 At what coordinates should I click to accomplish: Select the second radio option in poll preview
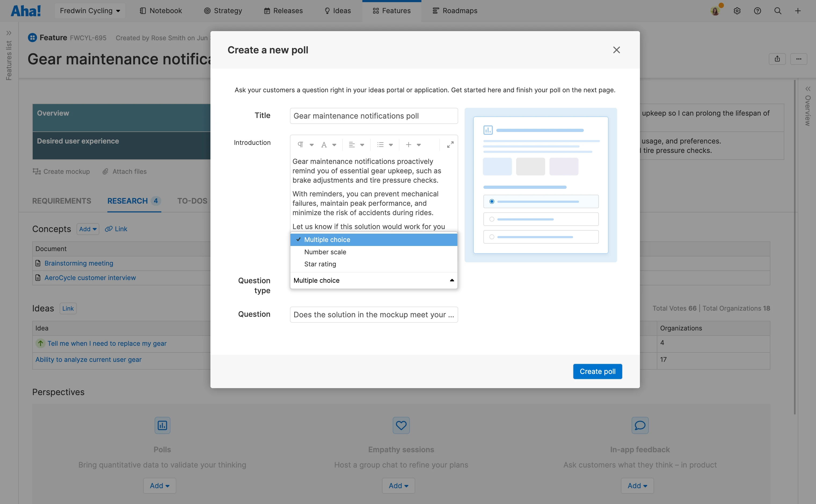click(x=491, y=219)
